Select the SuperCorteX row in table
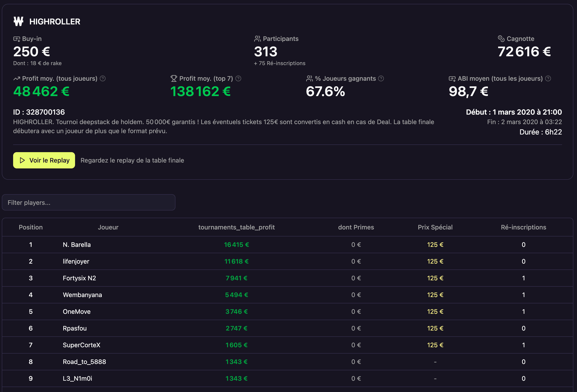This screenshot has height=392, width=577. (81, 345)
